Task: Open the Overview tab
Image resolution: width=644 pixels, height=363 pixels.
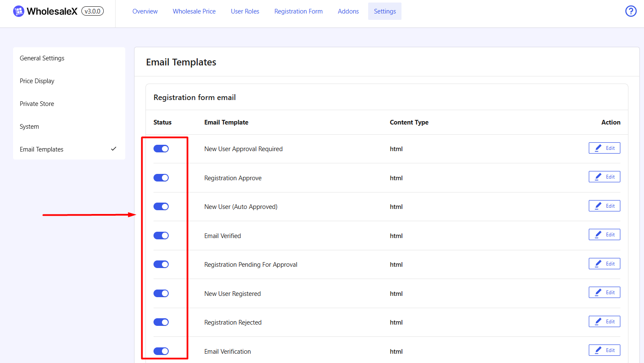Action: coord(145,11)
